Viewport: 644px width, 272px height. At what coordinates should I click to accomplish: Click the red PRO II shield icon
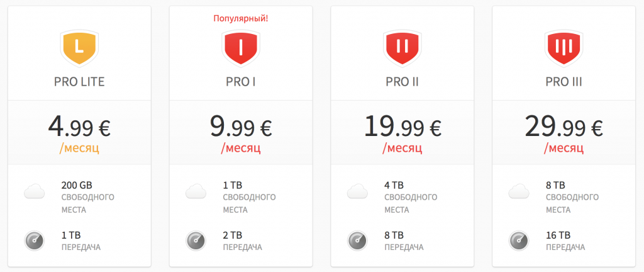click(x=402, y=47)
